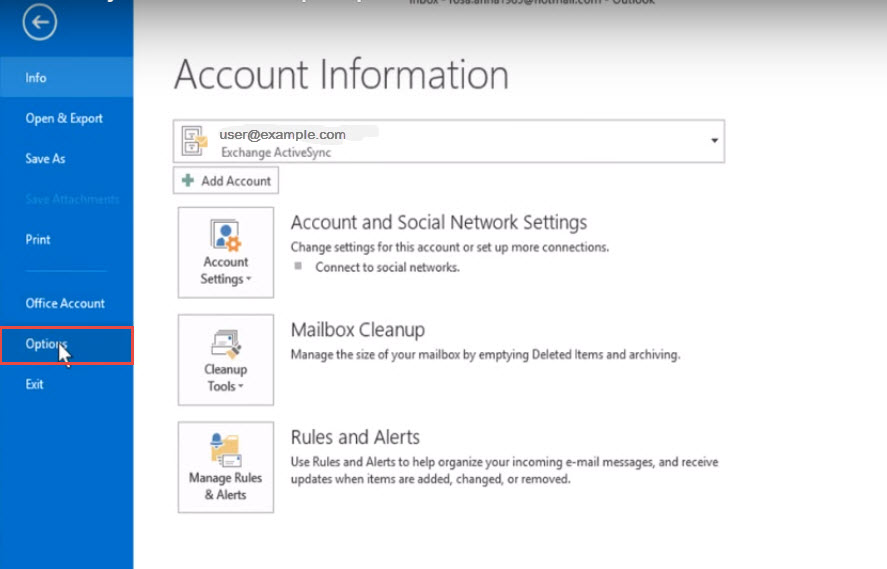The image size is (887, 569).
Task: Go to the Print page
Action: point(38,239)
